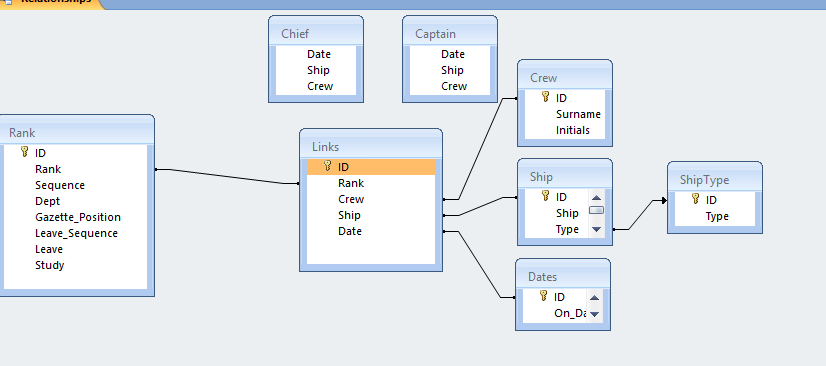Click the key icon in ShipType table
Viewport: 826px width, 366px height.
click(695, 199)
